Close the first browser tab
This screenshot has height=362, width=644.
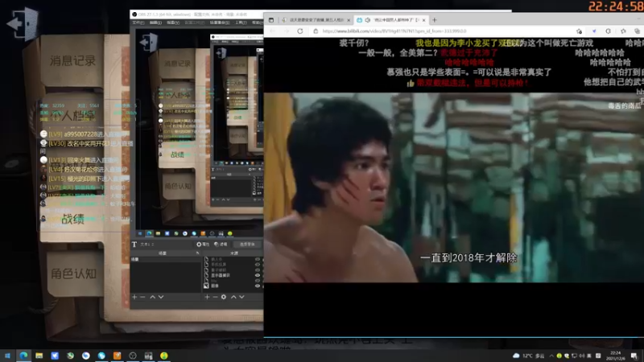click(349, 20)
